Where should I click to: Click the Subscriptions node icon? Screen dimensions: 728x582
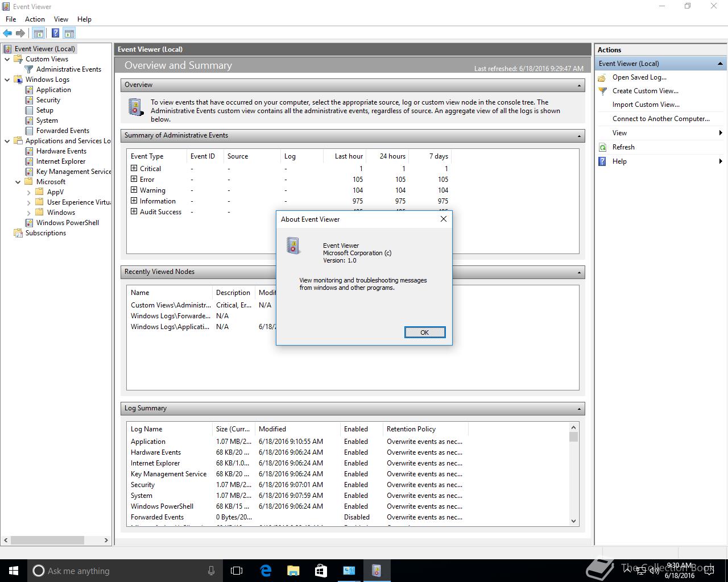pos(18,233)
